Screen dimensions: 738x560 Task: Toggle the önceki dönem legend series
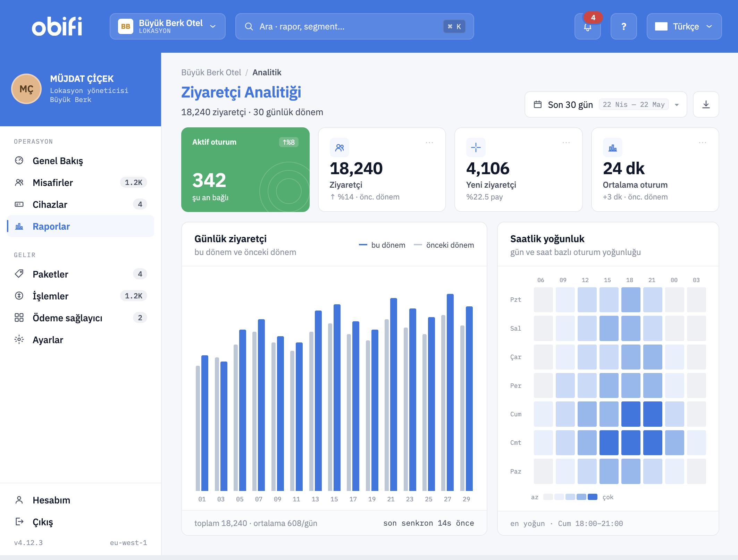[x=444, y=245]
